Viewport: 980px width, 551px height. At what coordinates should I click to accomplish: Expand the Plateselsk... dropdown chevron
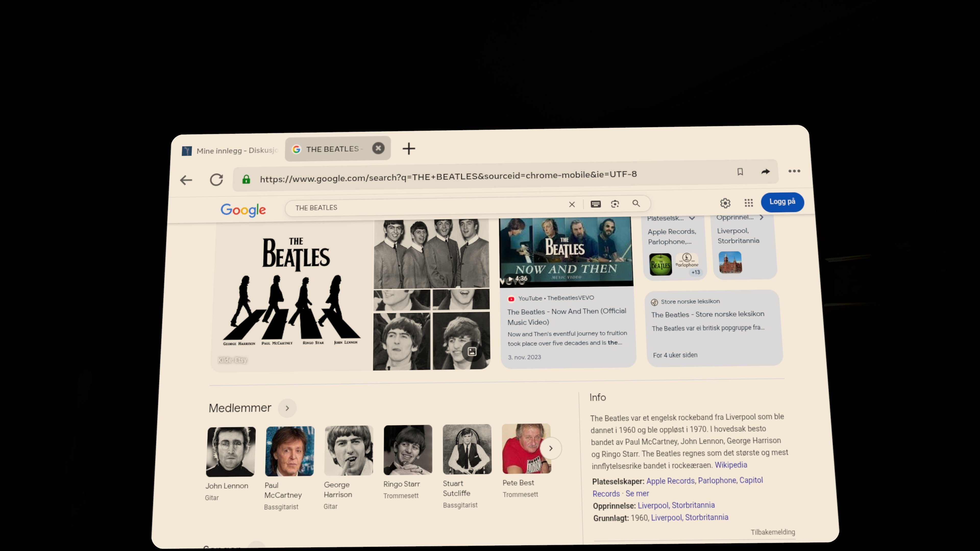pyautogui.click(x=692, y=218)
